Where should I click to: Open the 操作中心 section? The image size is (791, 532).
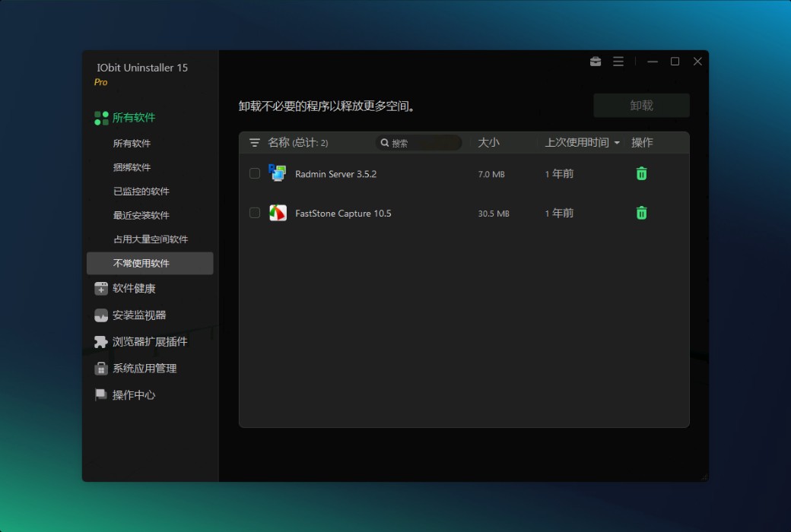134,395
